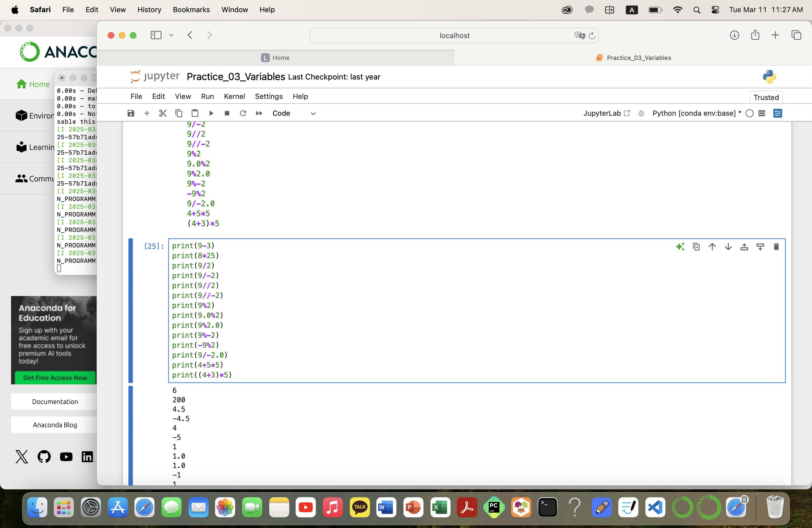Switch to the Practice_03_Variables Safari tab
This screenshot has width=812, height=528.
(633, 58)
